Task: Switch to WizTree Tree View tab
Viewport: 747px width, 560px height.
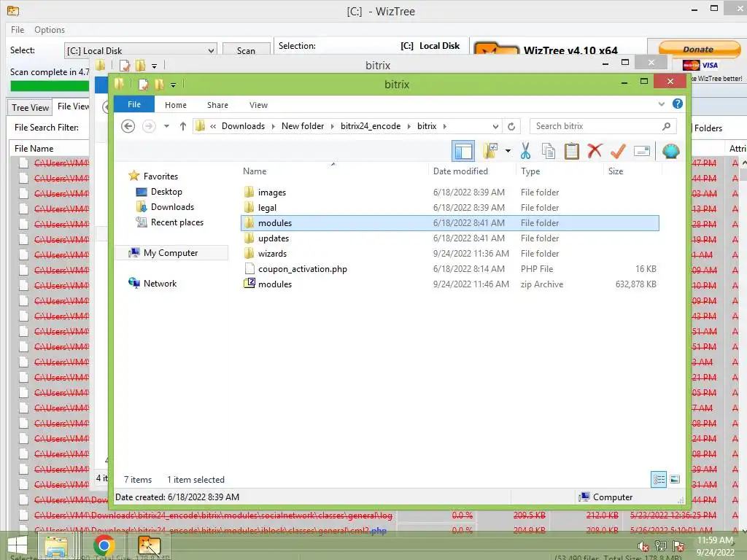Action: click(x=29, y=108)
